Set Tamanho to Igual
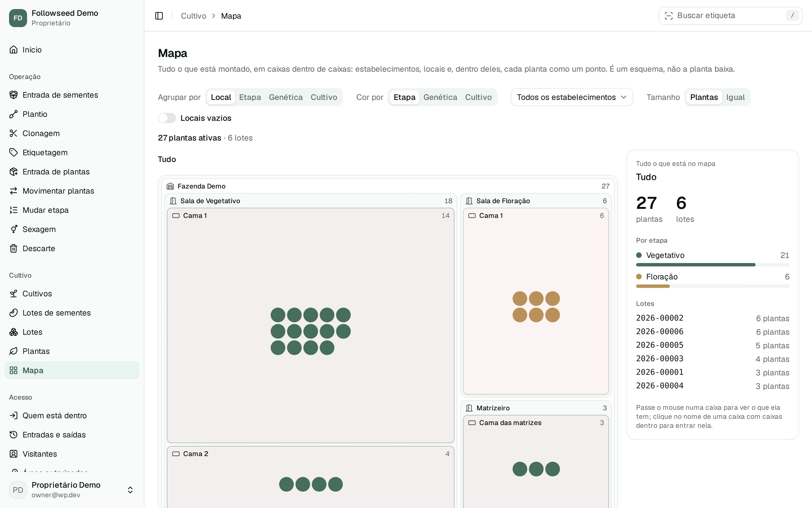This screenshot has height=508, width=812. tap(735, 97)
